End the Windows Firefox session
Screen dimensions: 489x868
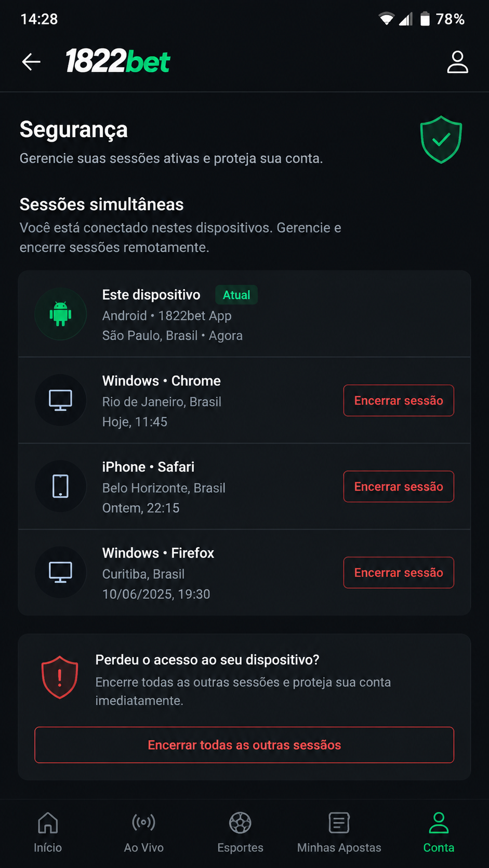[x=399, y=573]
